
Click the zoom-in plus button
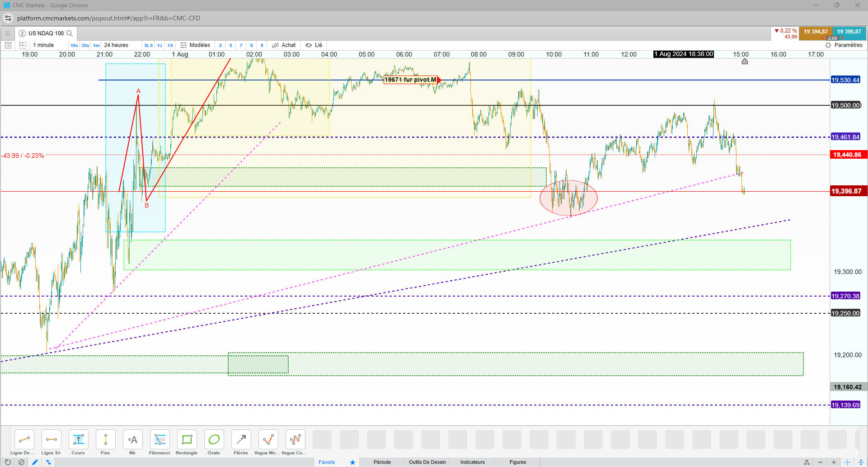click(x=834, y=462)
